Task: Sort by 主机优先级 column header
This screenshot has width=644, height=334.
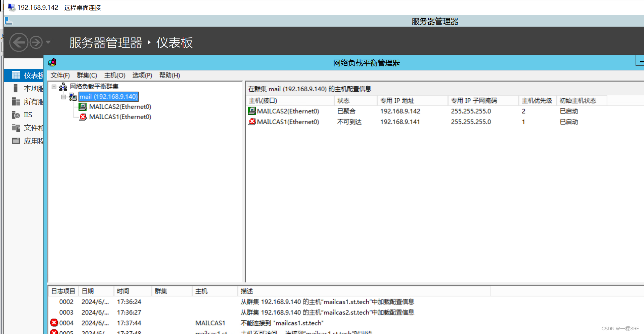Action: (x=538, y=100)
